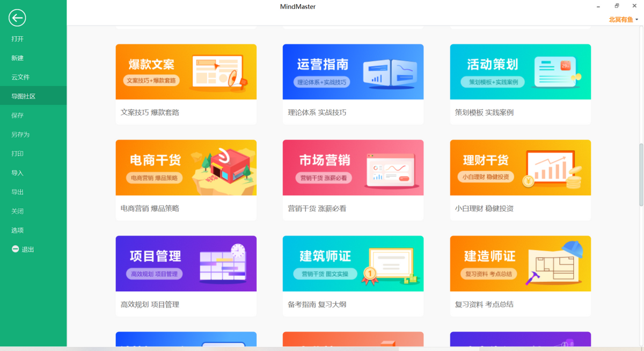Select 导出 to export the mind map
The height and width of the screenshot is (351, 644).
click(x=17, y=192)
